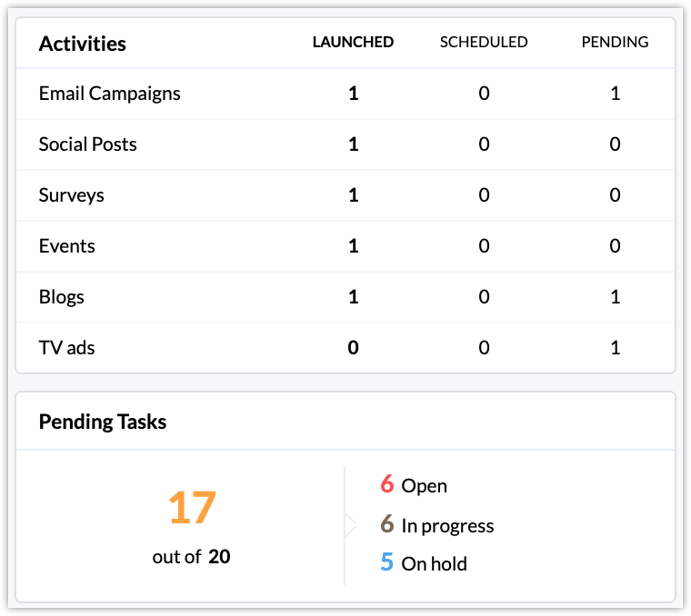This screenshot has width=691, height=616.
Task: Open the Email Campaigns activity row
Action: 109,94
